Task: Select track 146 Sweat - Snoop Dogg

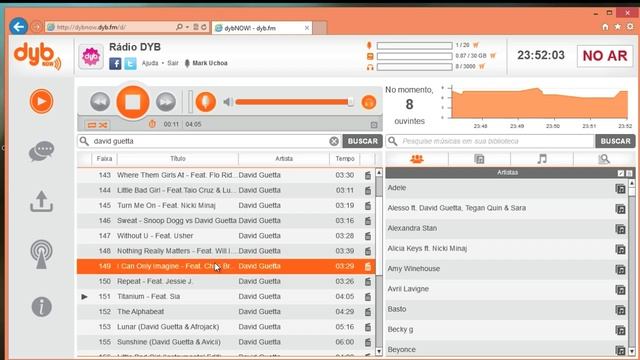Action: click(226, 221)
